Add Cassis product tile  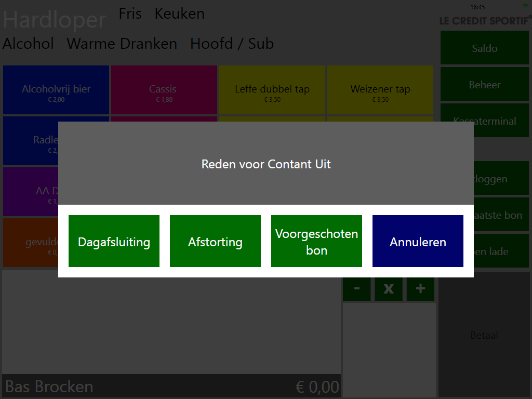[164, 90]
